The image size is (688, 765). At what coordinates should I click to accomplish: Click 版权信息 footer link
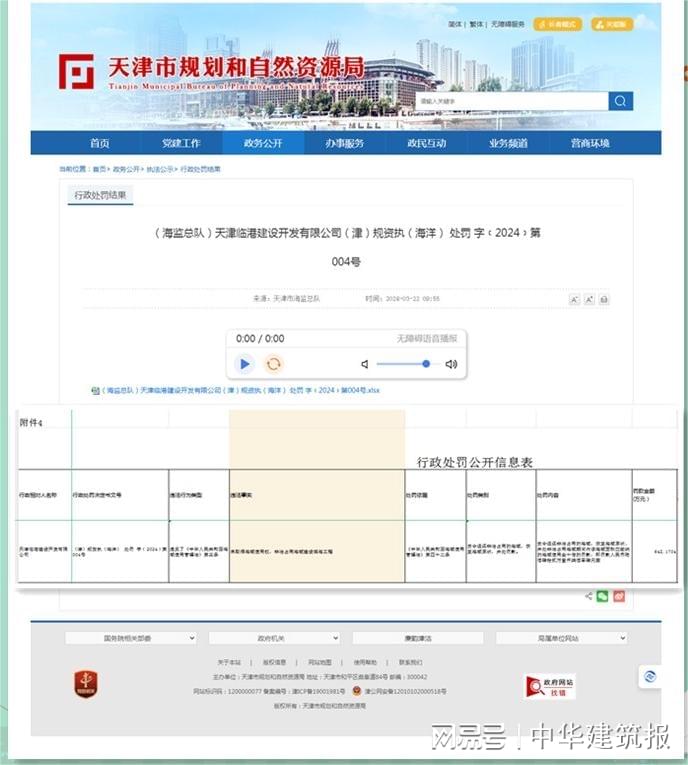coord(274,663)
